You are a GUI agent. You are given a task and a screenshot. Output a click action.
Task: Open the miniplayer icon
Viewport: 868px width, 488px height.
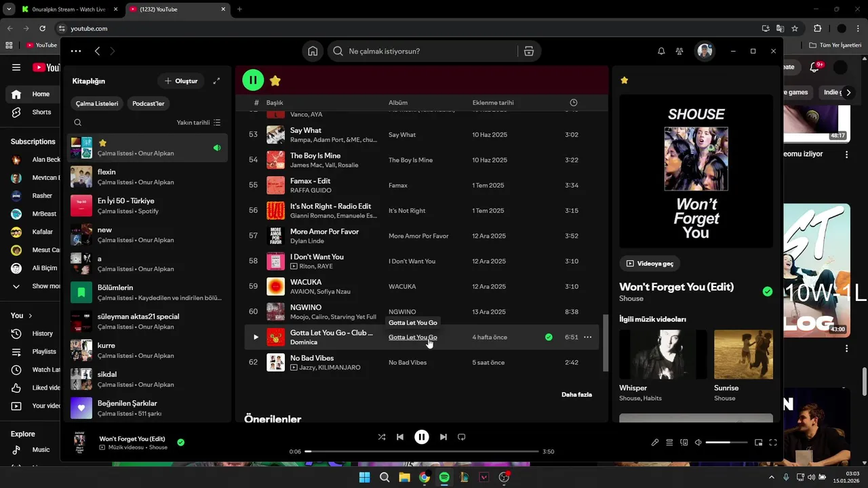759,443
